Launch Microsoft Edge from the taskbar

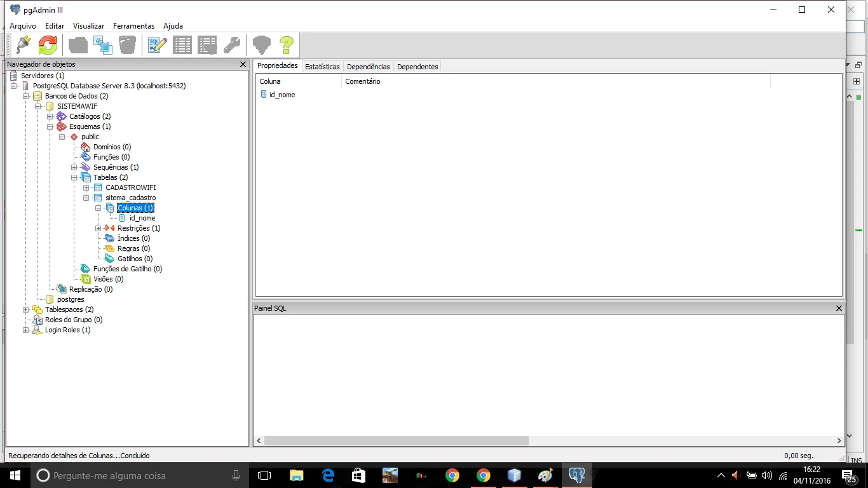point(328,475)
